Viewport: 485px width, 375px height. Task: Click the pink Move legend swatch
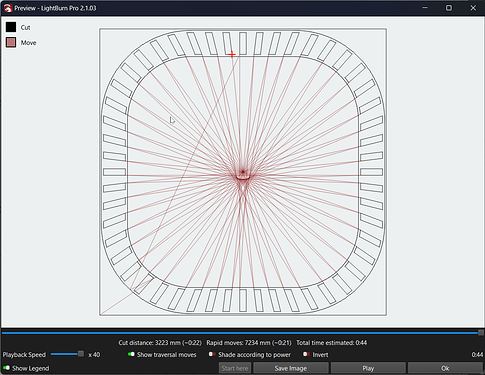pyautogui.click(x=11, y=43)
